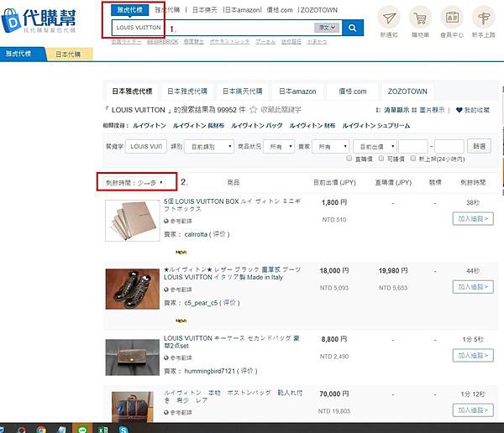This screenshot has width=504, height=433.
Task: Click the heart My Favorites link
Action: [472, 110]
